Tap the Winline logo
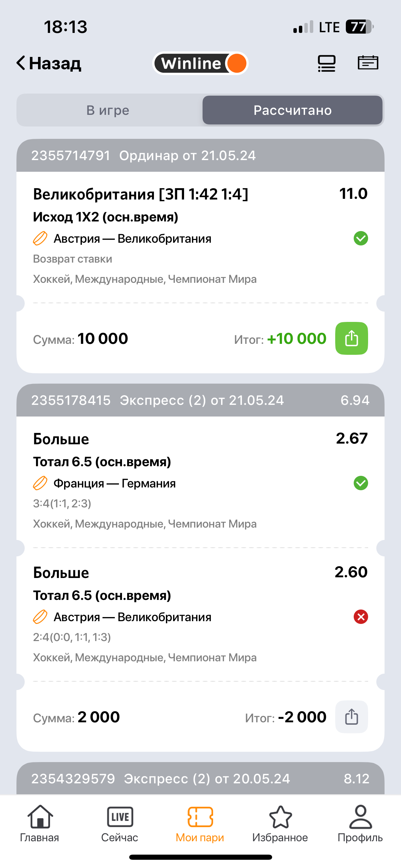 (x=200, y=63)
